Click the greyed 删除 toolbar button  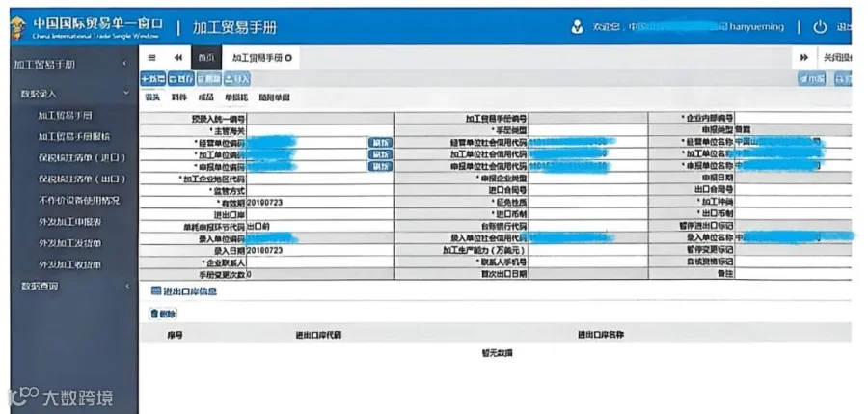(208, 79)
